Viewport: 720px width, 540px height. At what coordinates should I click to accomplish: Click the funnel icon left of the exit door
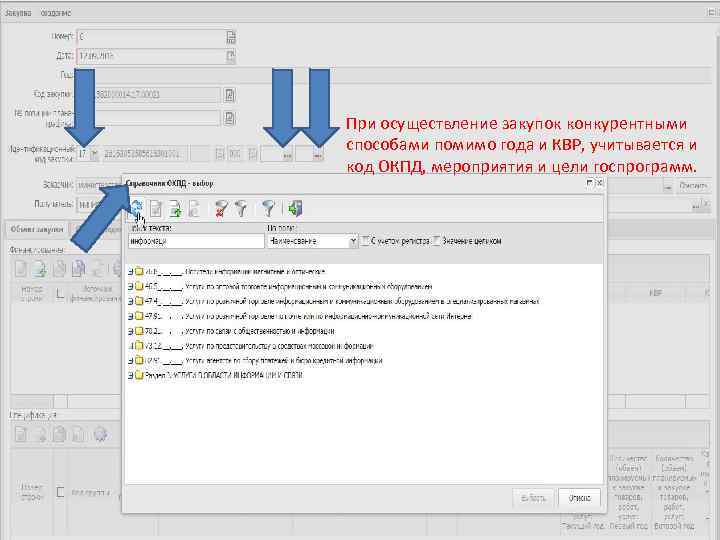(269, 209)
